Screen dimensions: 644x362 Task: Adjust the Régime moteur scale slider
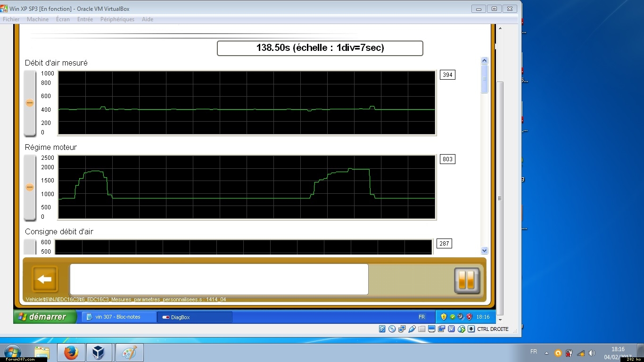(x=30, y=187)
